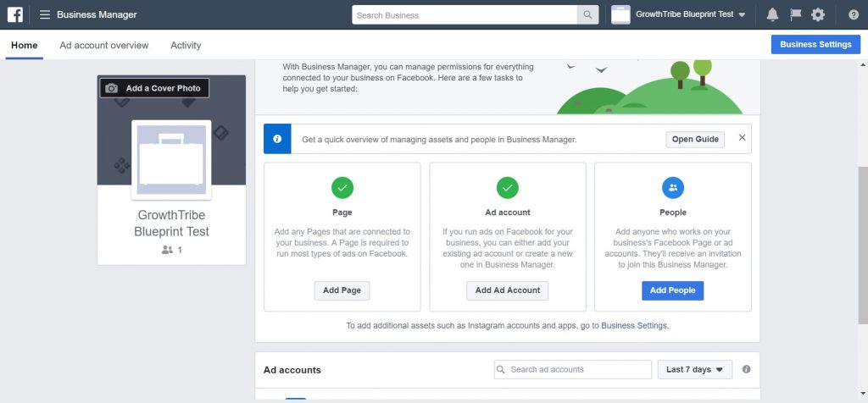The image size is (868, 403).
Task: Go to the Activity tab
Action: 186,46
